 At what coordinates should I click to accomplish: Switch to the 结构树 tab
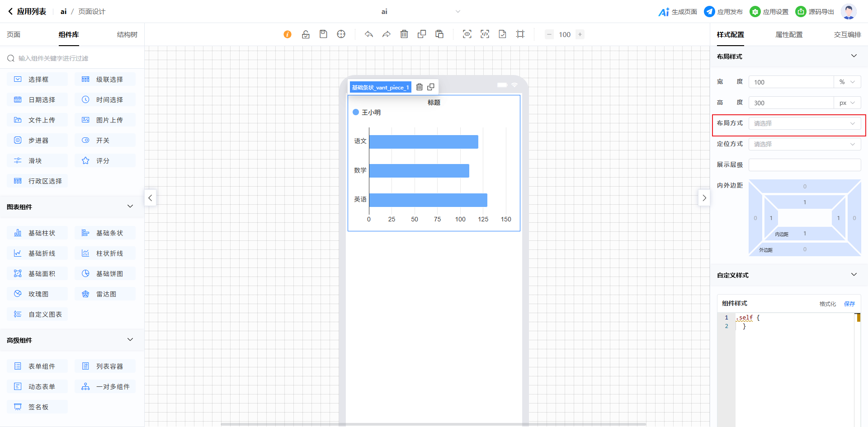127,35
